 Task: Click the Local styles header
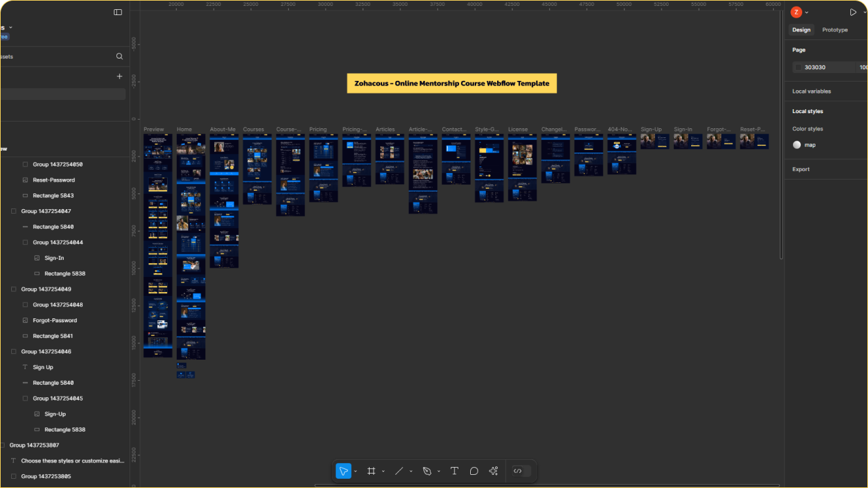[x=808, y=111]
